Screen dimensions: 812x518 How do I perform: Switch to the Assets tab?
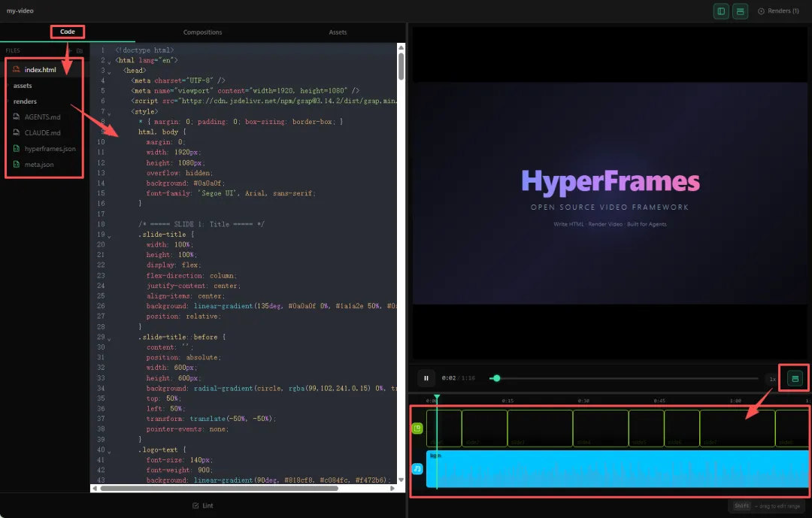point(338,32)
